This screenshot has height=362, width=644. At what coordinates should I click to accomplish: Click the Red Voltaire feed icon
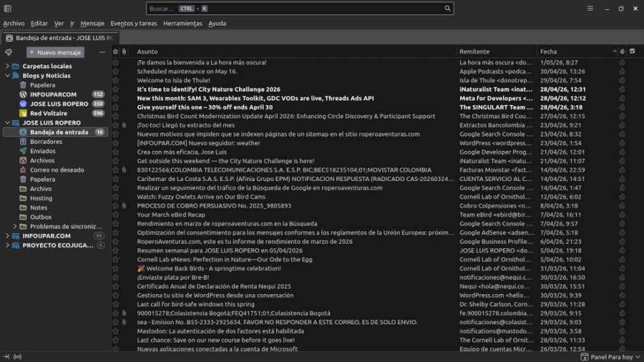23,113
